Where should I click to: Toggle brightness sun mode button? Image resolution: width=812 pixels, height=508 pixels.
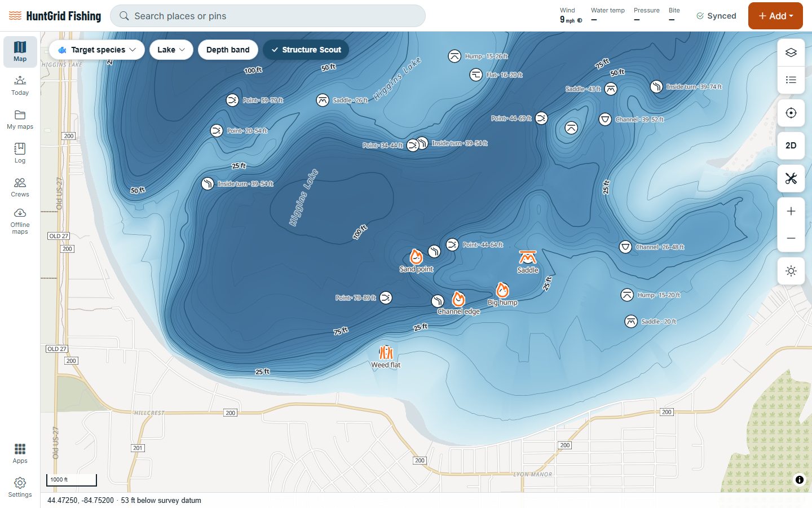click(x=791, y=271)
